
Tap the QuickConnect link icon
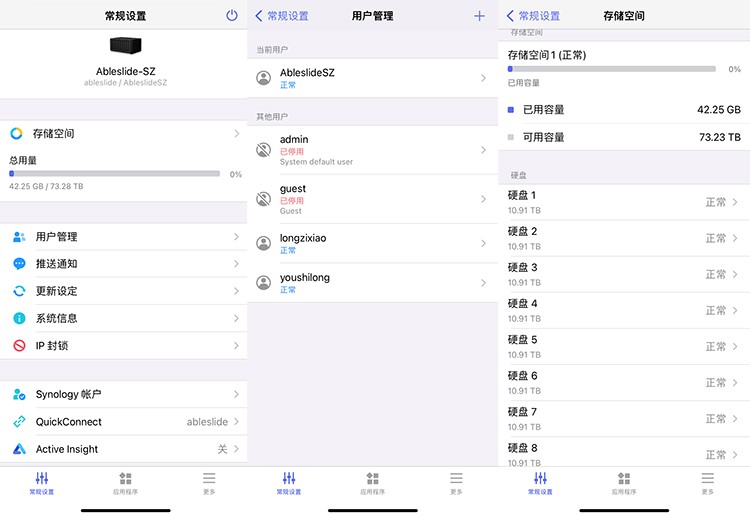pyautogui.click(x=19, y=421)
